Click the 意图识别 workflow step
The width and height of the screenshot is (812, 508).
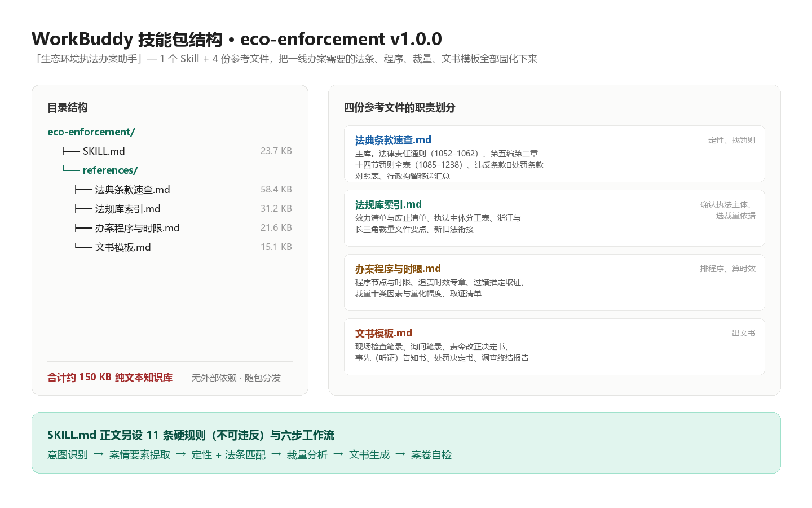click(x=68, y=455)
